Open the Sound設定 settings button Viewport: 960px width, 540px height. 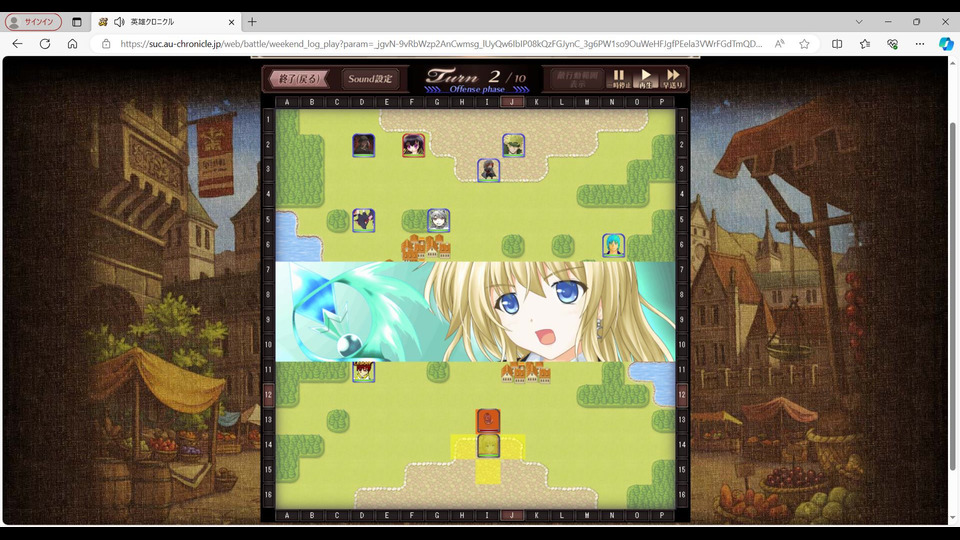tap(370, 78)
